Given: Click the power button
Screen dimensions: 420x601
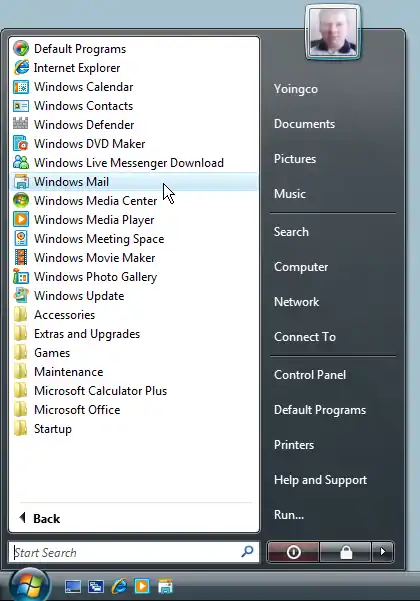Looking at the screenshot, I should pyautogui.click(x=293, y=552).
